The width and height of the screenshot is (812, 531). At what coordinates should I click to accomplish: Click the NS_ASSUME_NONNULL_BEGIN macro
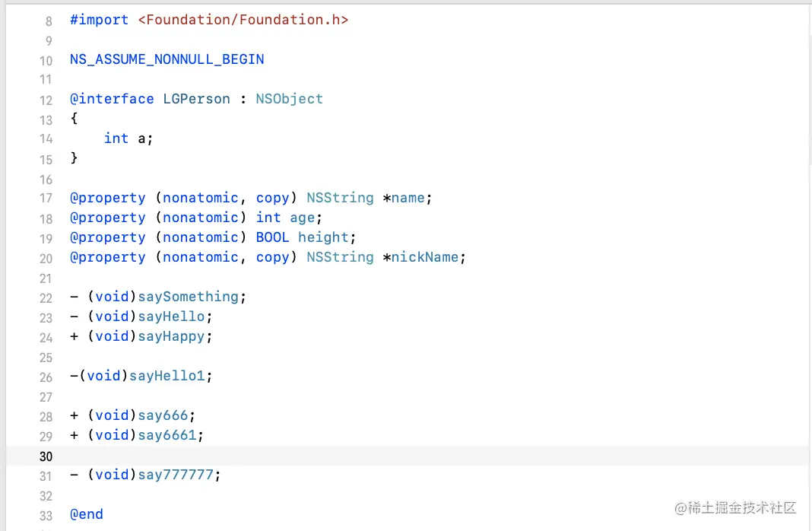pos(167,59)
